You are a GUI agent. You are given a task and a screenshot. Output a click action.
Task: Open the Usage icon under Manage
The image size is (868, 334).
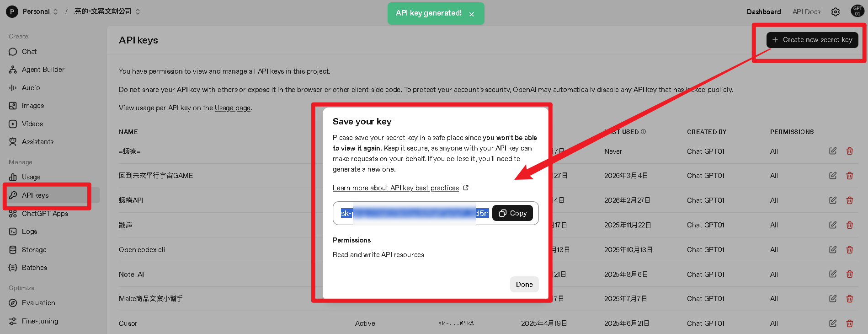pyautogui.click(x=13, y=177)
